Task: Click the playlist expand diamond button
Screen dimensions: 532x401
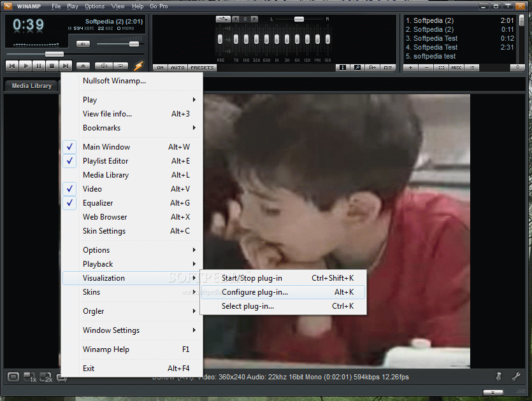Action: pyautogui.click(x=517, y=68)
